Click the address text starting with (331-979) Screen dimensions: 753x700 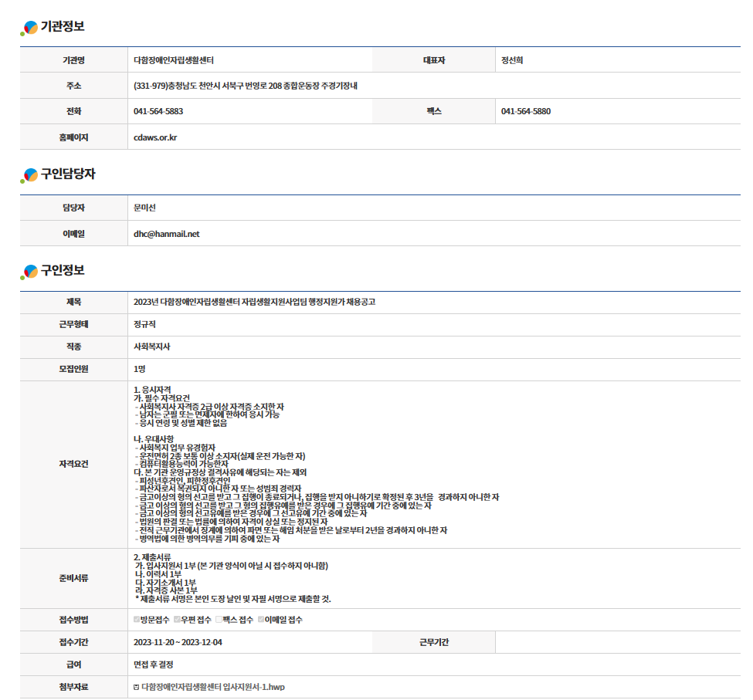(245, 86)
